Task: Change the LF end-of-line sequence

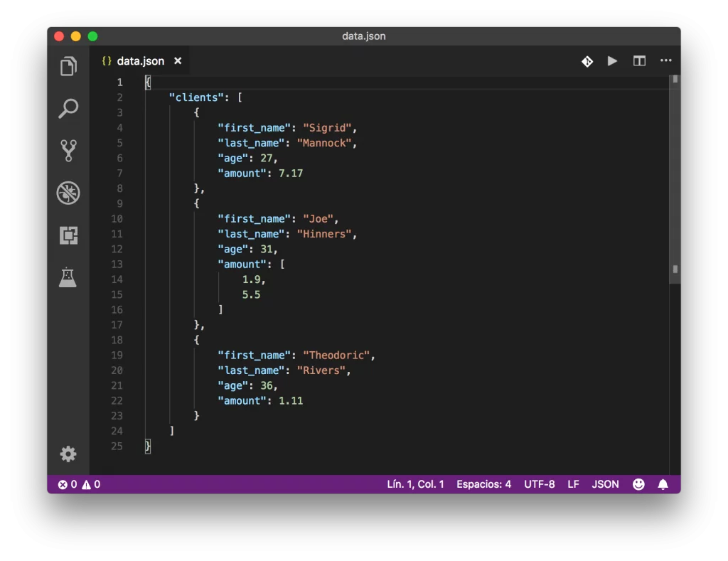Action: (x=573, y=484)
